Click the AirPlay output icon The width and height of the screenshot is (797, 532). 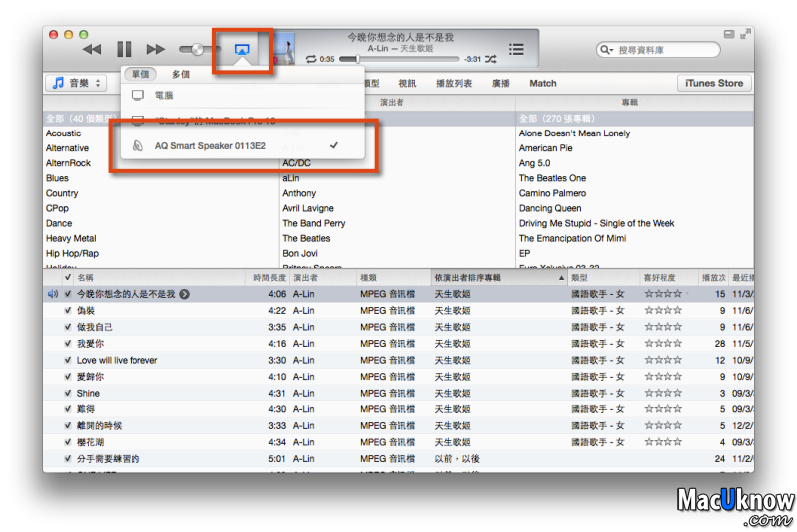[x=242, y=49]
